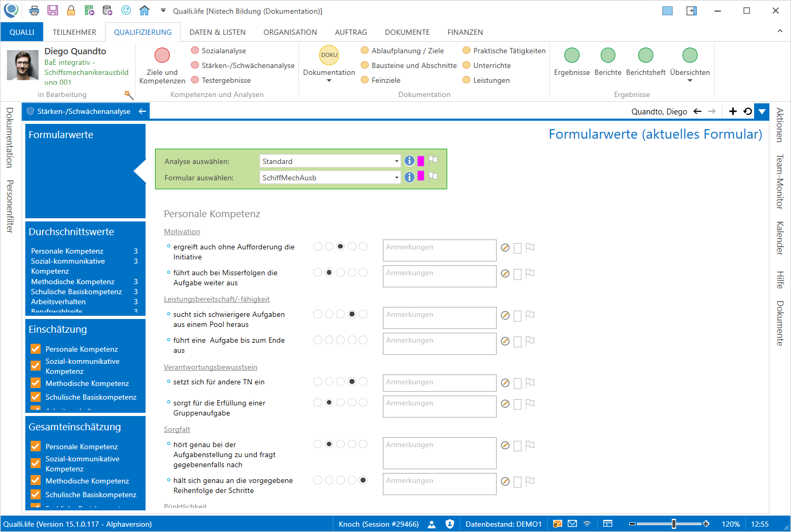
Task: Click the refresh undo icon beside plus
Action: tap(748, 111)
